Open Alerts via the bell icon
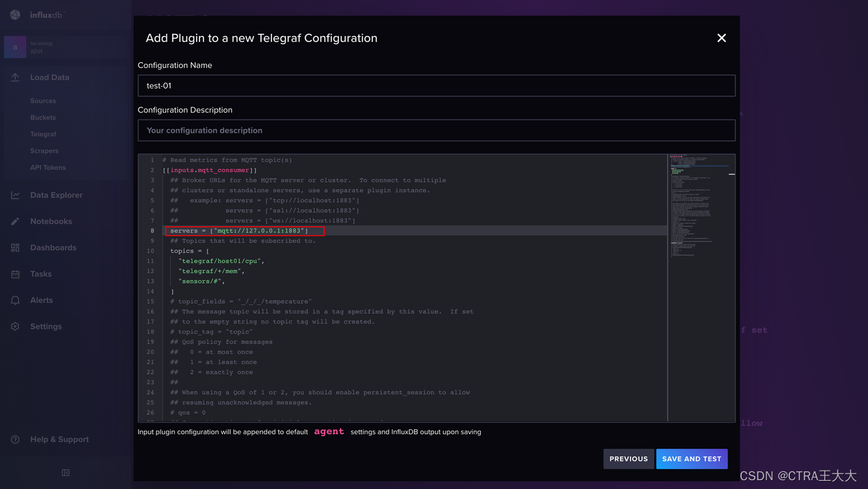Screen dimensions: 868x489 point(15,300)
